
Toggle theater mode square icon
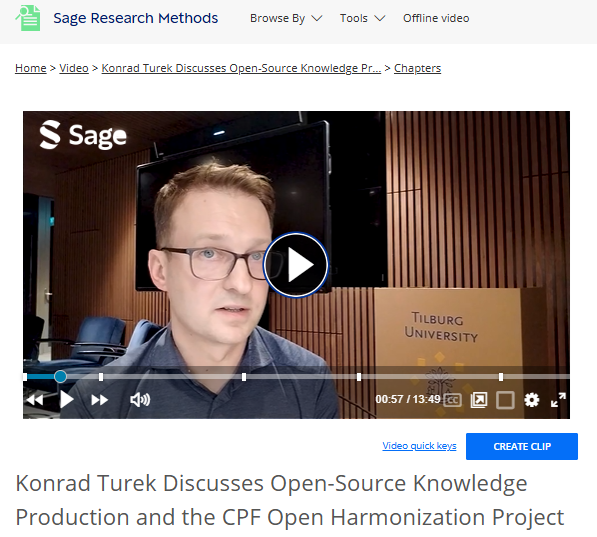pos(505,400)
